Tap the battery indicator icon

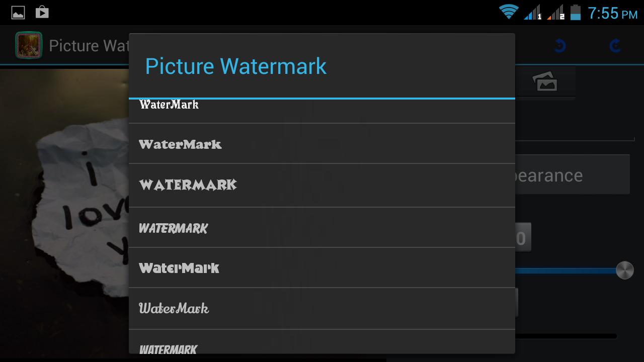(x=577, y=11)
